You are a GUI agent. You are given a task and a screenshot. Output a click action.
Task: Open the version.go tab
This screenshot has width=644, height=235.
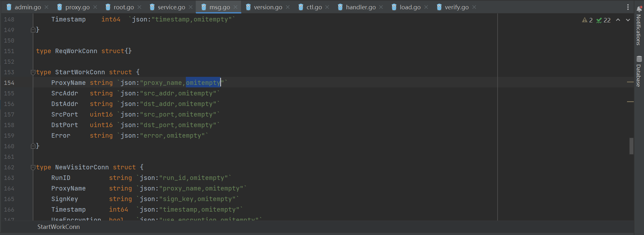coord(264,7)
